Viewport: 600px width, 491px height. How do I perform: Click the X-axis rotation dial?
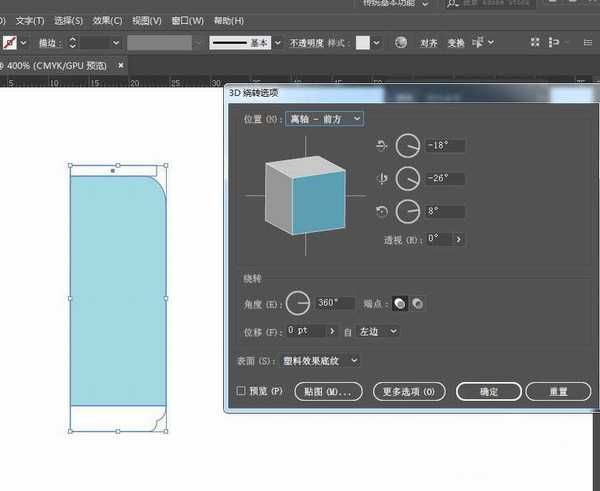[x=407, y=146]
